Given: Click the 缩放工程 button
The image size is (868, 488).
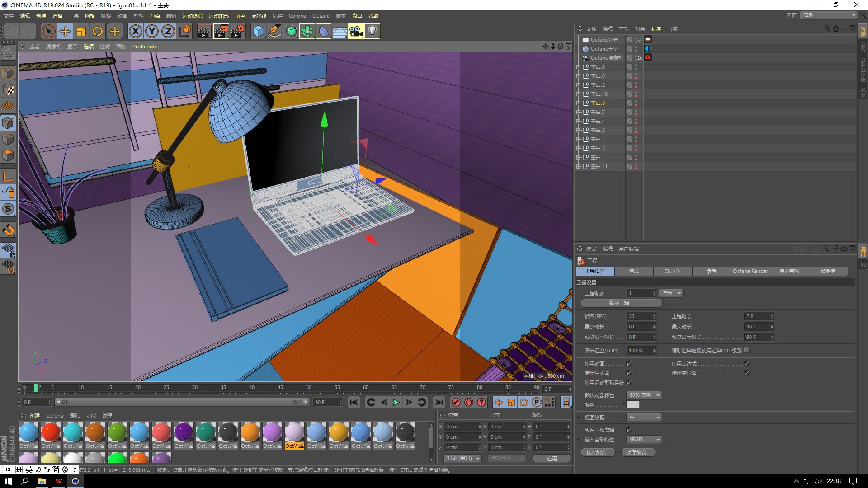Looking at the screenshot, I should click(621, 303).
